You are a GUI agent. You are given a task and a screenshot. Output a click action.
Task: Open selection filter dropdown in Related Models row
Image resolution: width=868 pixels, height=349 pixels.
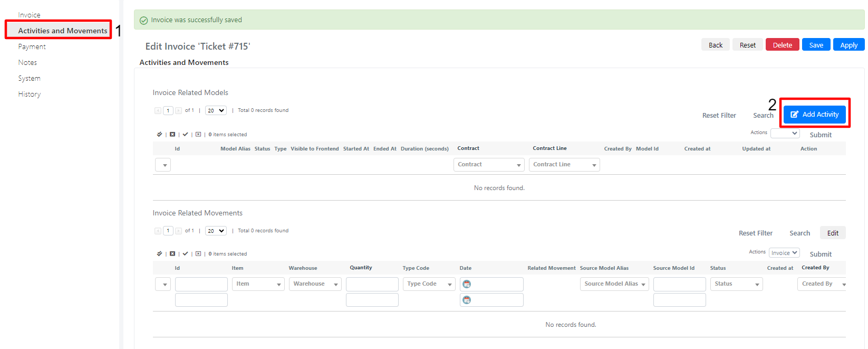click(163, 165)
